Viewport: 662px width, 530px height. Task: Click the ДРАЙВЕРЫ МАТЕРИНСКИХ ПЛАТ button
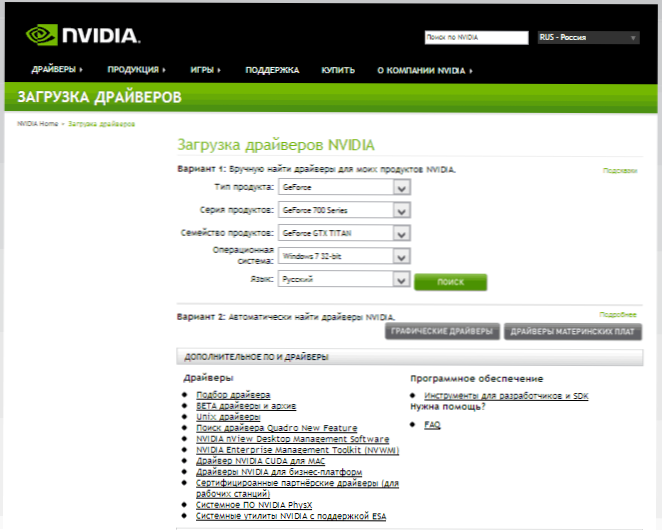572,332
